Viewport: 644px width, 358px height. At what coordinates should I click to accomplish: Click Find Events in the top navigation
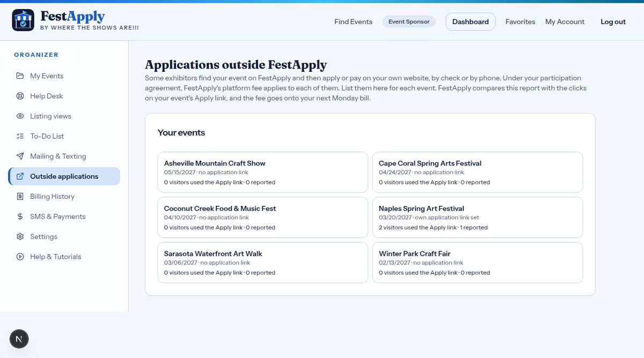pyautogui.click(x=353, y=21)
